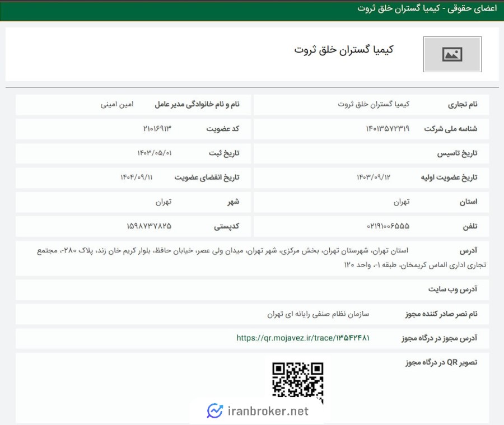Select the trade name value کیمیا گستران خلق ثروت
504x425 pixels.
374,104
